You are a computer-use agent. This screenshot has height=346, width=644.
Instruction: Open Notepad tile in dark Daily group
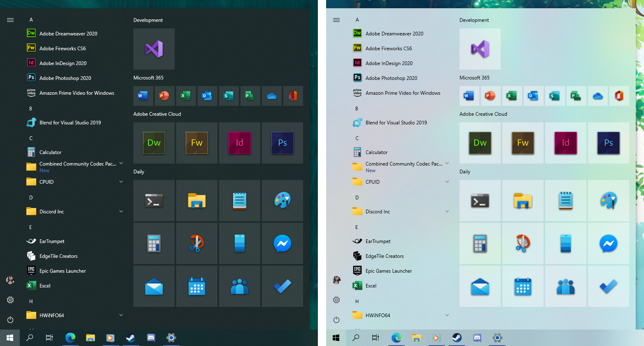click(x=240, y=201)
